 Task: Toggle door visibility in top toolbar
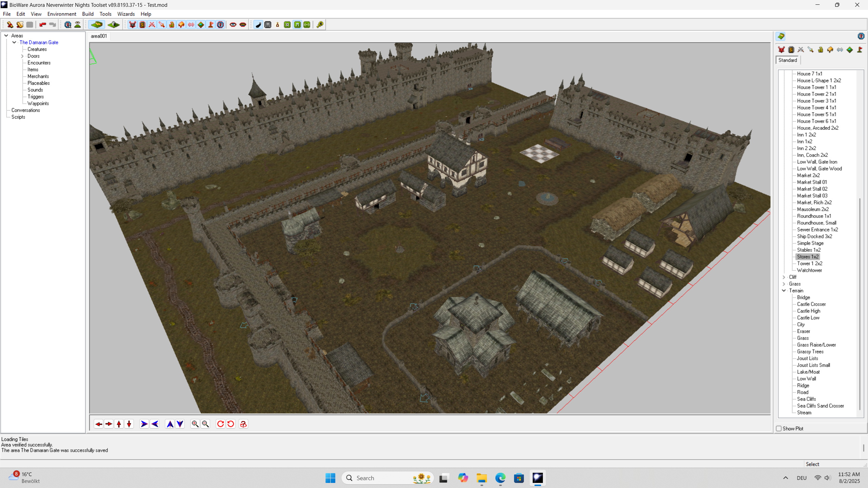(142, 24)
